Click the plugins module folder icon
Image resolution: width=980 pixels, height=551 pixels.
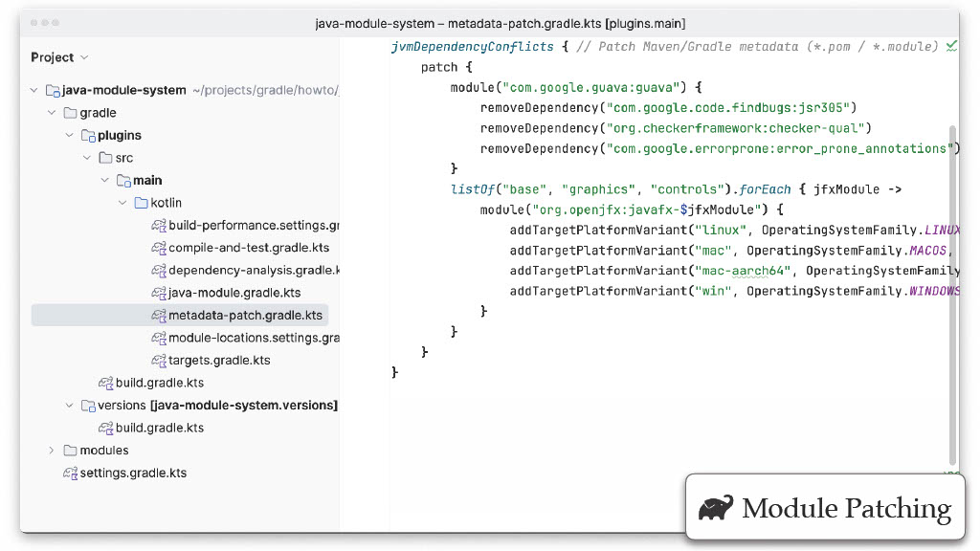[x=88, y=136]
